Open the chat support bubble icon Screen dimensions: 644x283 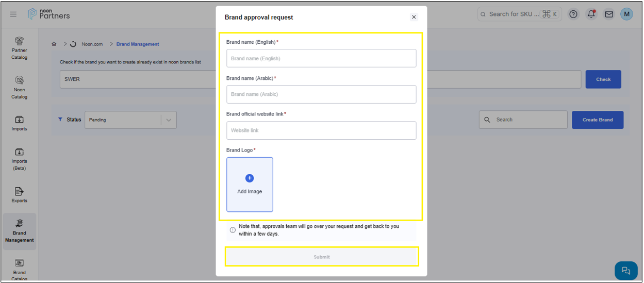pyautogui.click(x=626, y=271)
